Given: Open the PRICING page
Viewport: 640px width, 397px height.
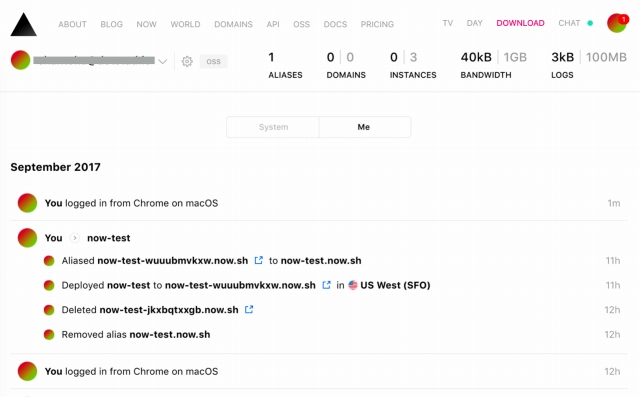Looking at the screenshot, I should (x=377, y=24).
